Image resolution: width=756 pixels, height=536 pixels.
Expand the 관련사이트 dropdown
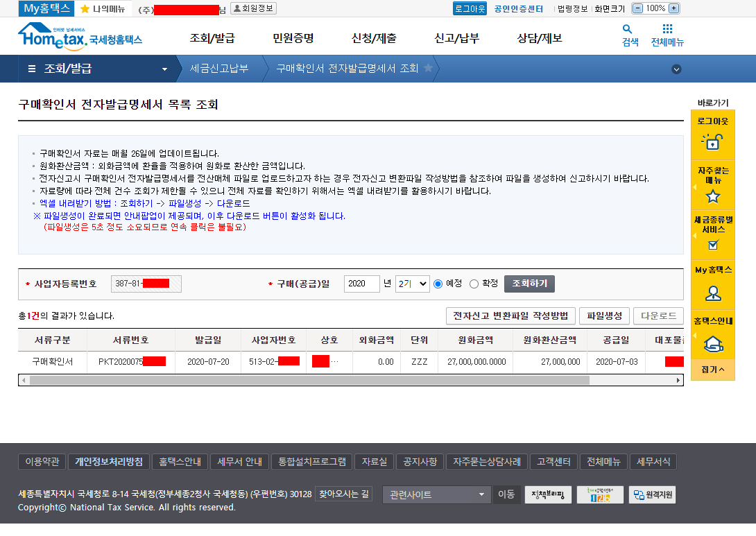pyautogui.click(x=437, y=494)
